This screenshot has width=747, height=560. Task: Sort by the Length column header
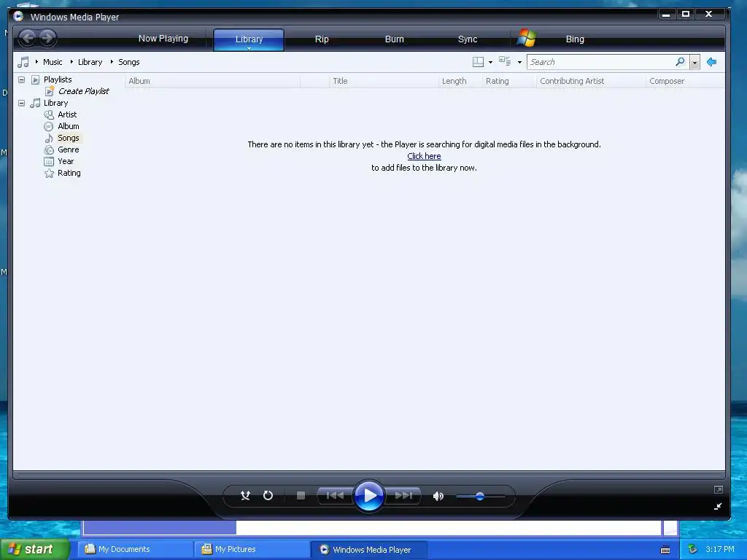tap(460, 81)
